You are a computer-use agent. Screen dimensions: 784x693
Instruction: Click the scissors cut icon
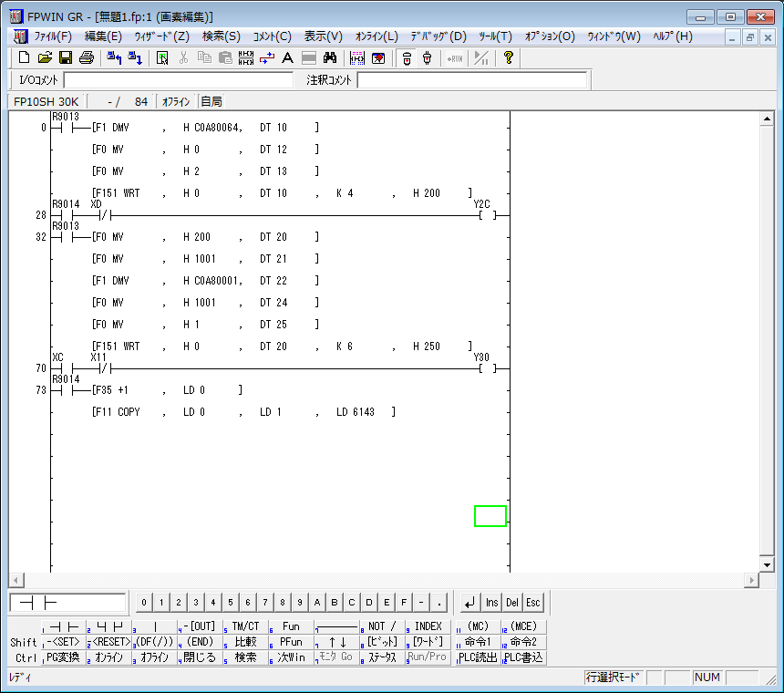tap(184, 58)
